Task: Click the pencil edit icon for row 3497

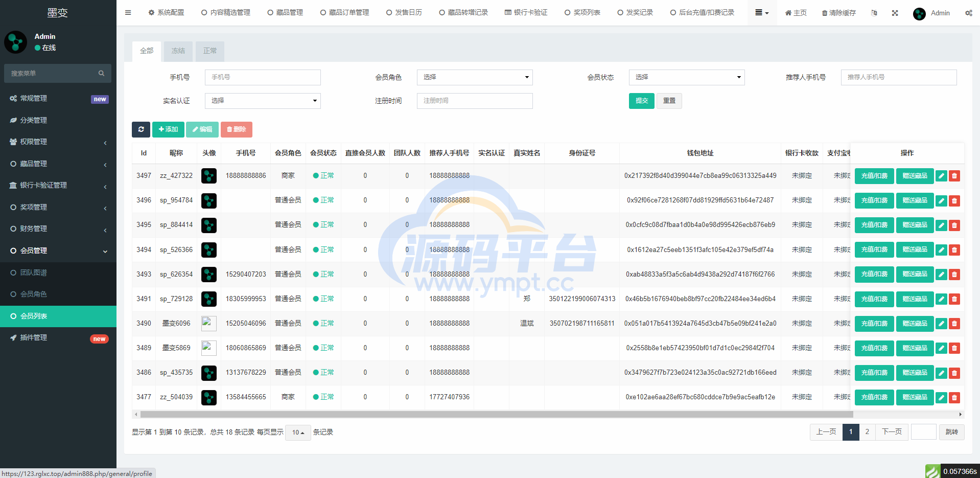Action: point(941,176)
